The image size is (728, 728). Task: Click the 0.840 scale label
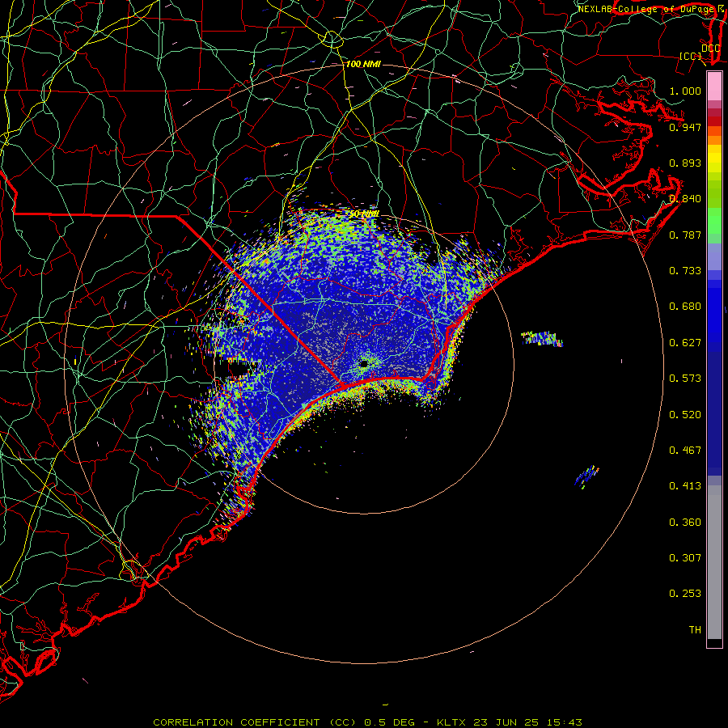(685, 199)
